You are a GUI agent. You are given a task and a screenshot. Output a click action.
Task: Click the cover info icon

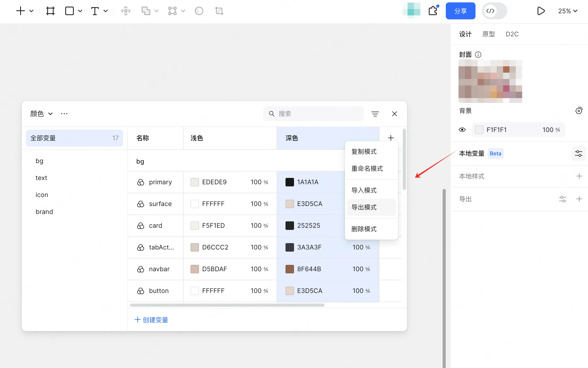[x=478, y=55]
